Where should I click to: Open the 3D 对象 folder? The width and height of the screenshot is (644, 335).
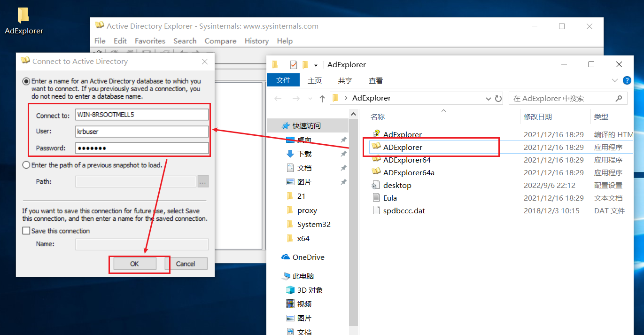pos(304,290)
